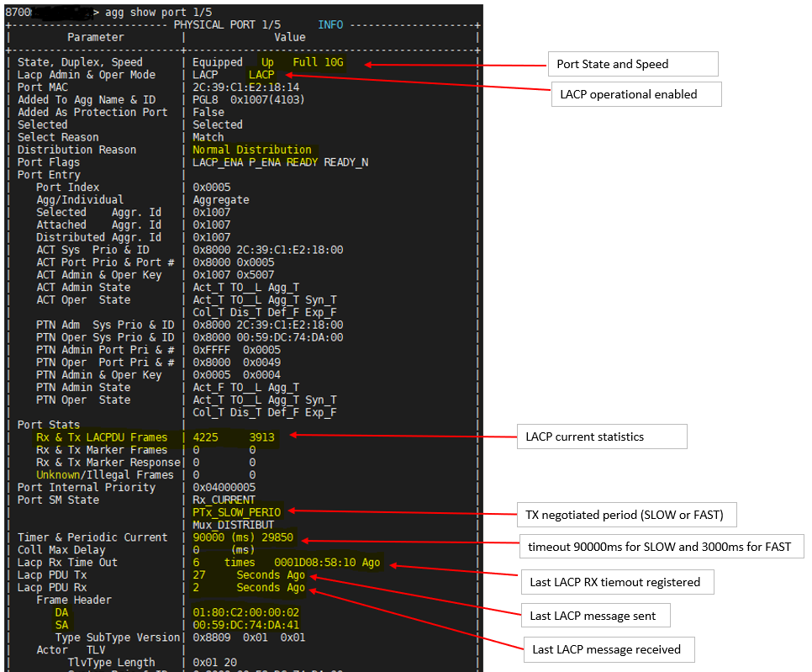Click PTN key value '0x0005 0x0004'
The height and width of the screenshot is (672, 812).
237,374
